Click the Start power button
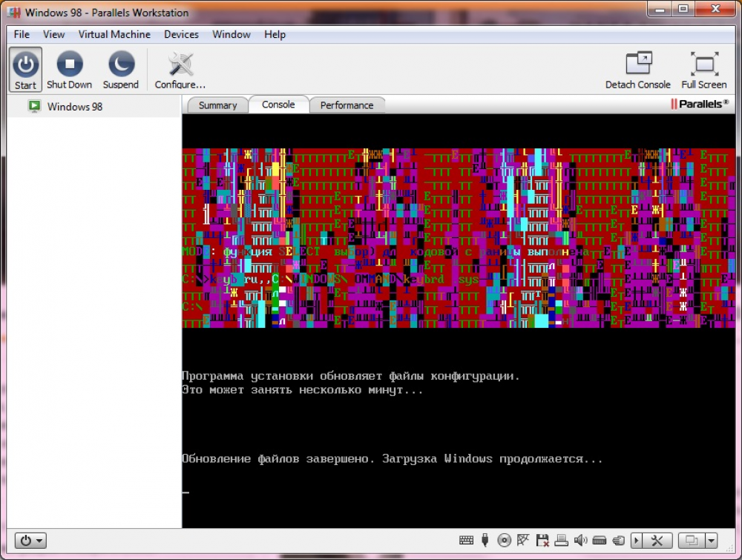Screen dimensions: 742x560 pos(25,70)
